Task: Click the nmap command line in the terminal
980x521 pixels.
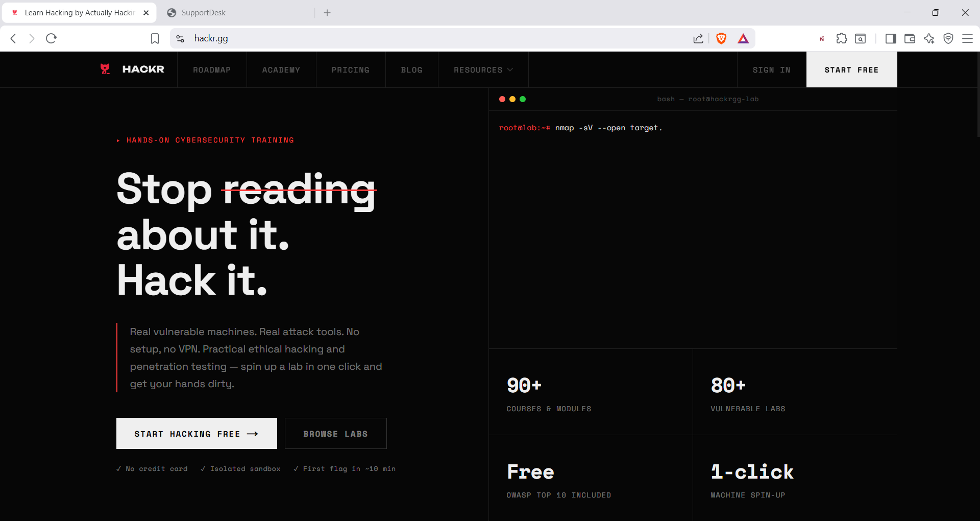Action: pyautogui.click(x=580, y=128)
